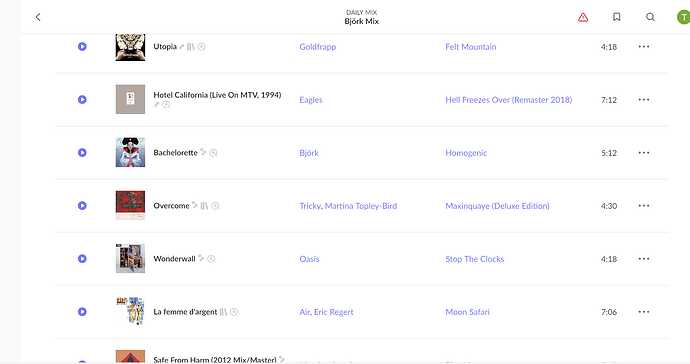Open the Martina Topley-Bird artist link
The width and height of the screenshot is (690, 364).
pos(361,206)
